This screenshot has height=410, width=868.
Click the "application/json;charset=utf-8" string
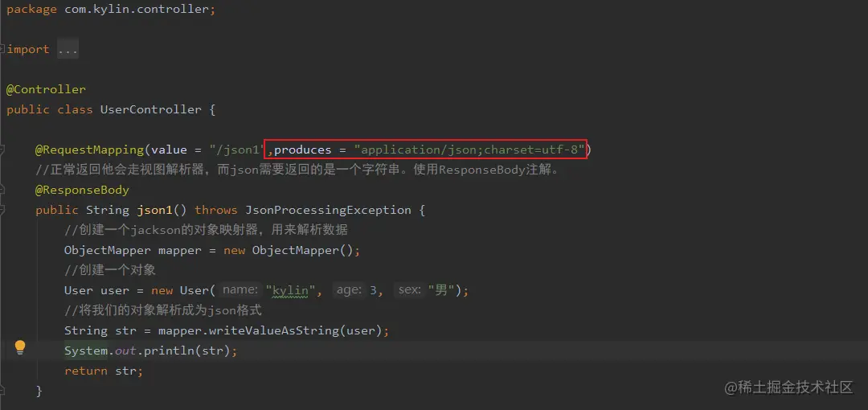tap(470, 150)
